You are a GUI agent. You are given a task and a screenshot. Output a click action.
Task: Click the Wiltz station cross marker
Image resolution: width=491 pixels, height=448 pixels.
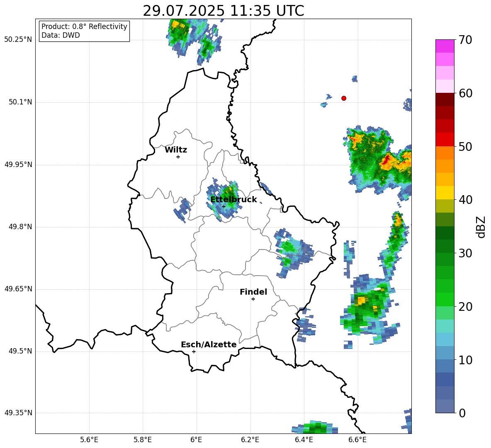tap(178, 157)
